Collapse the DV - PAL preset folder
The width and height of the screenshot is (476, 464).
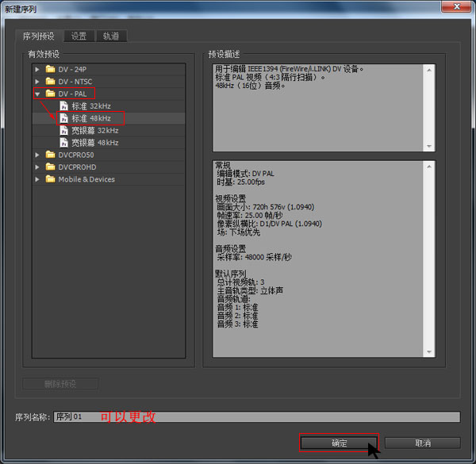click(x=37, y=94)
